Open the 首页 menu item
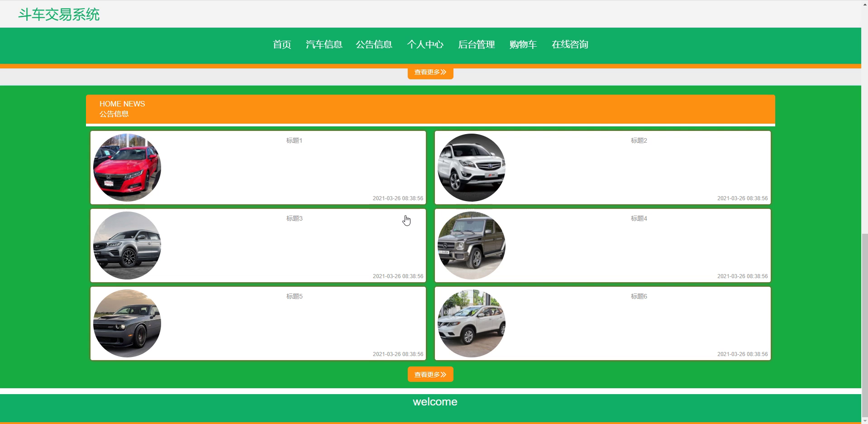This screenshot has width=868, height=424. [281, 44]
